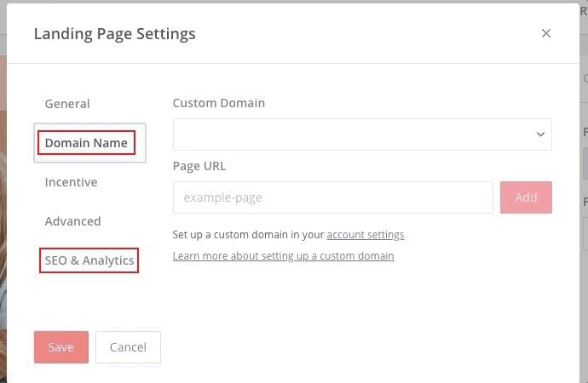Open the Incentive settings tab
Screen dimensions: 588x383
coord(71,182)
